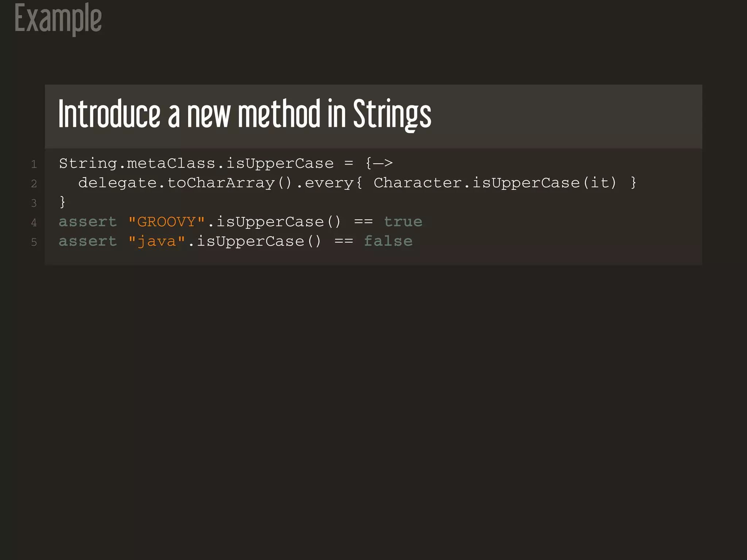Click the orange "java" string literal
747x560 pixels.
(x=157, y=241)
